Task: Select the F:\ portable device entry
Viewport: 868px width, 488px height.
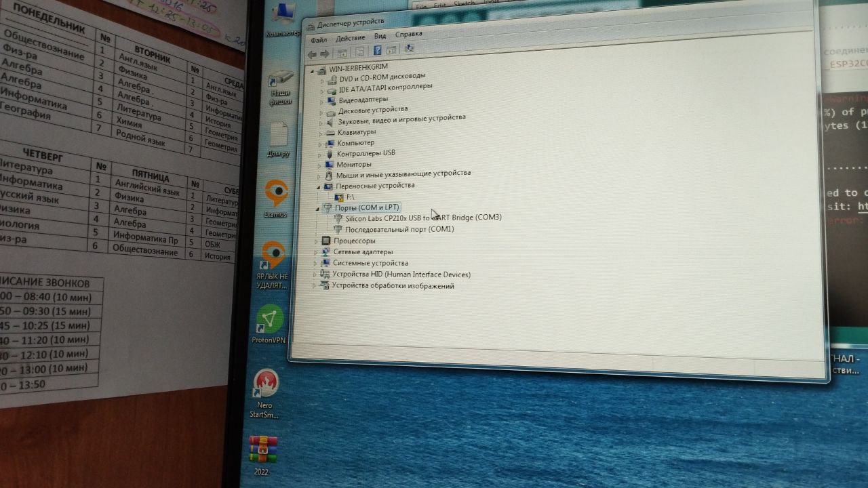Action: tap(351, 197)
